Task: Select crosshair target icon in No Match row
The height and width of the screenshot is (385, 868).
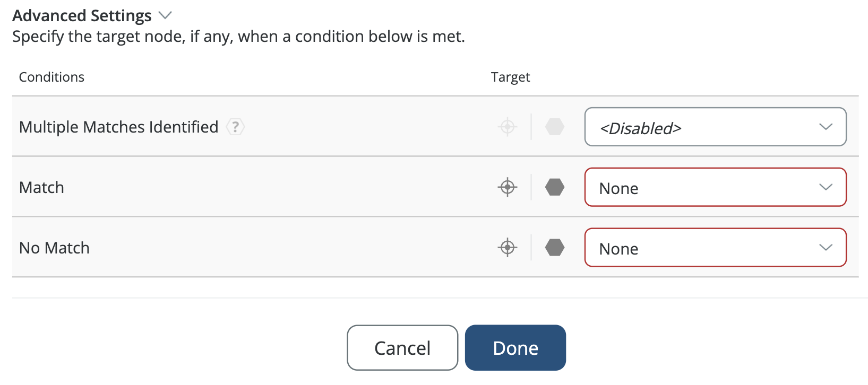Action: click(508, 248)
